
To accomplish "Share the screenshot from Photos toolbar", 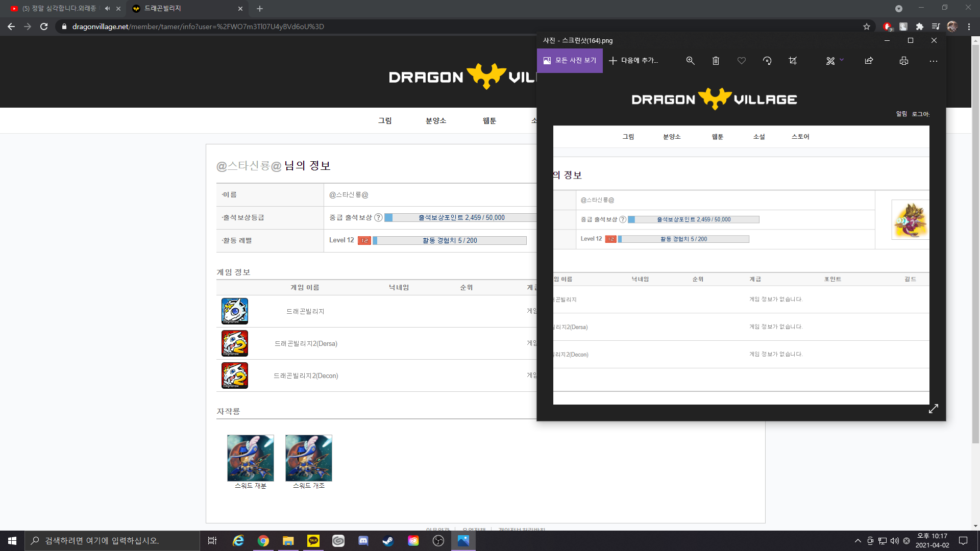I will tap(869, 61).
